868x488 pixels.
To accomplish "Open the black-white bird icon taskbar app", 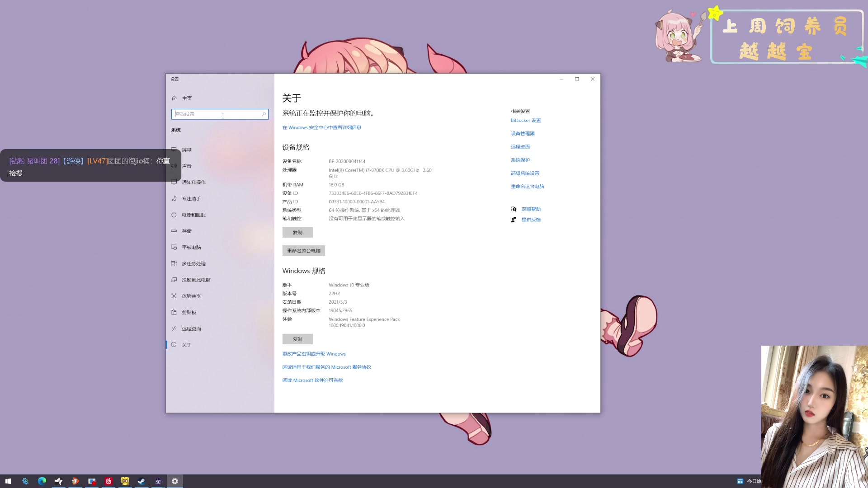I will pos(59,481).
